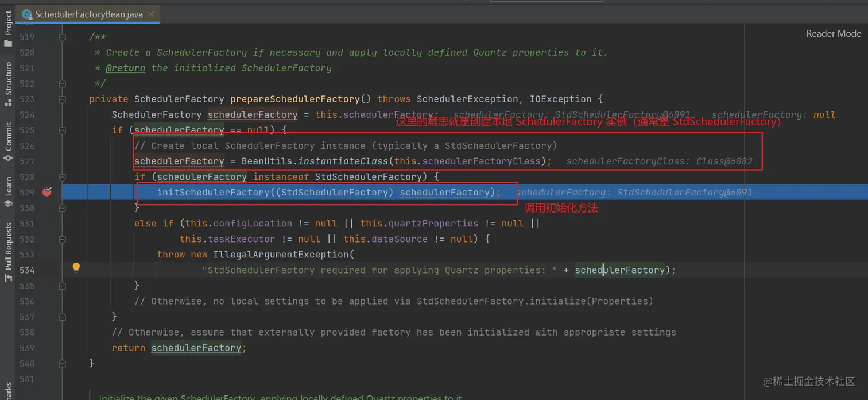Click the initSchedulerFactory call on line 529
Image resolution: width=868 pixels, height=400 pixels.
tap(213, 192)
